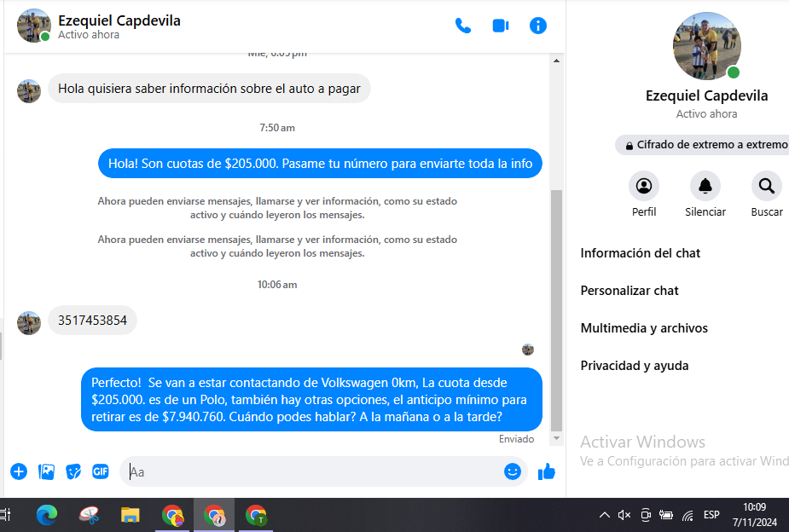The width and height of the screenshot is (789, 532).
Task: Show hidden system tray icons
Action: (x=604, y=515)
